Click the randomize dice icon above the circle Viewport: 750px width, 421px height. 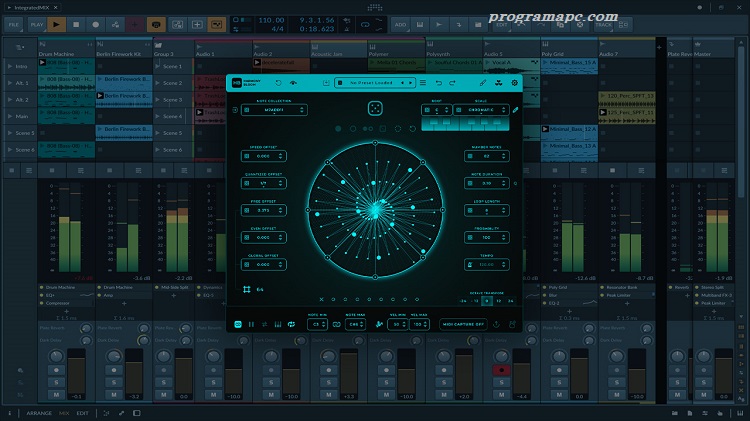[x=374, y=109]
